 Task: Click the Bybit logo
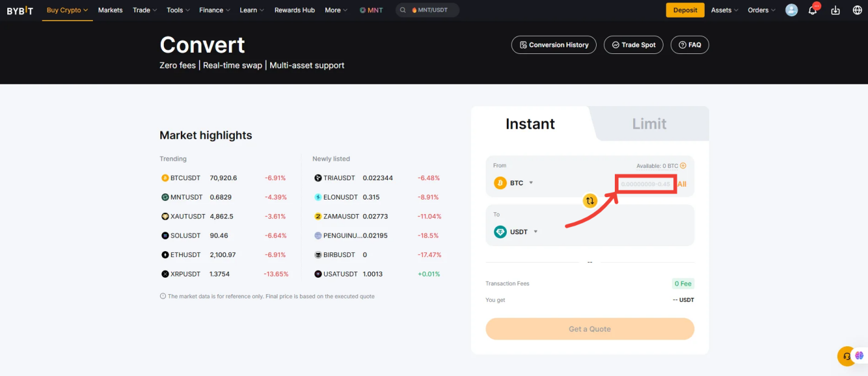[x=19, y=10]
